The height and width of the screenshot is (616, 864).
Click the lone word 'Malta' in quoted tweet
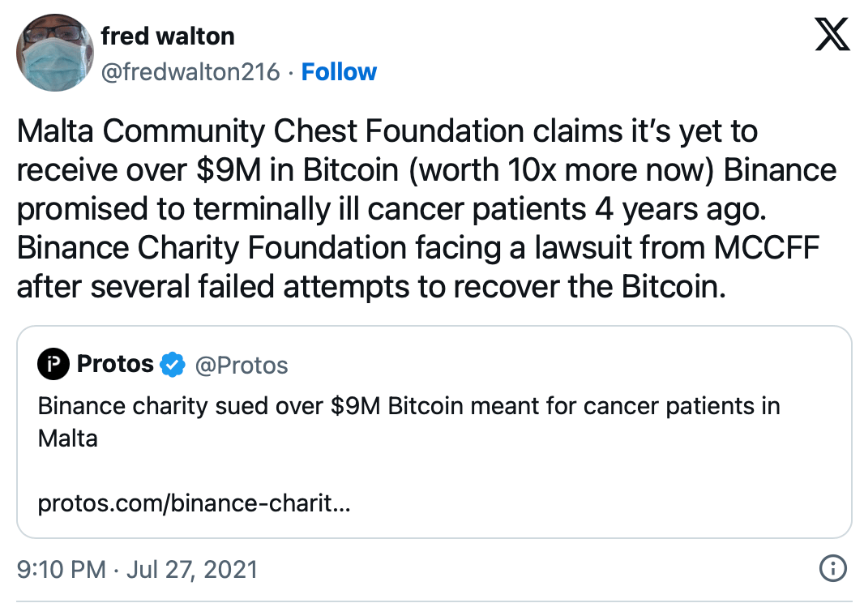pyautogui.click(x=67, y=438)
